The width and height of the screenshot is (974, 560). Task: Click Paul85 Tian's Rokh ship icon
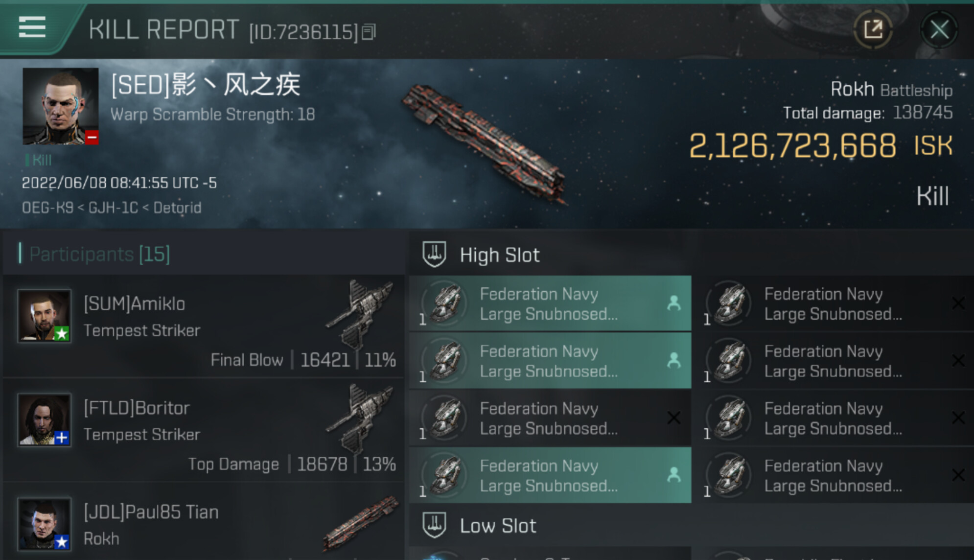coord(361,523)
